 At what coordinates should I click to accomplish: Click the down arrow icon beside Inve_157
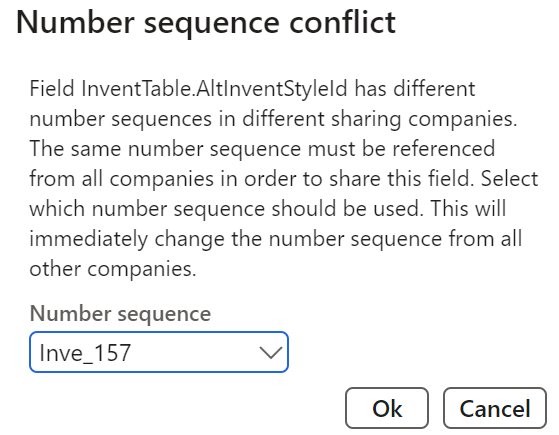(x=271, y=353)
